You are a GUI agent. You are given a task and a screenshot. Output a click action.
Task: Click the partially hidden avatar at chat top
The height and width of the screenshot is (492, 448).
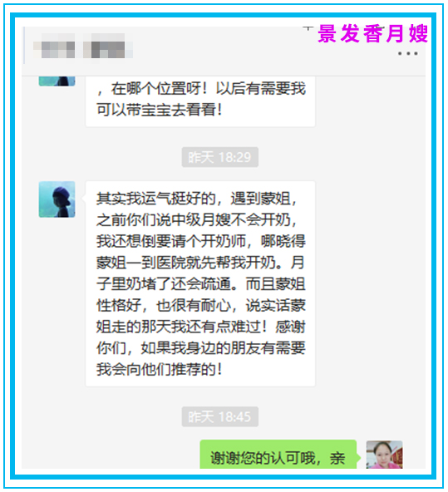57,81
